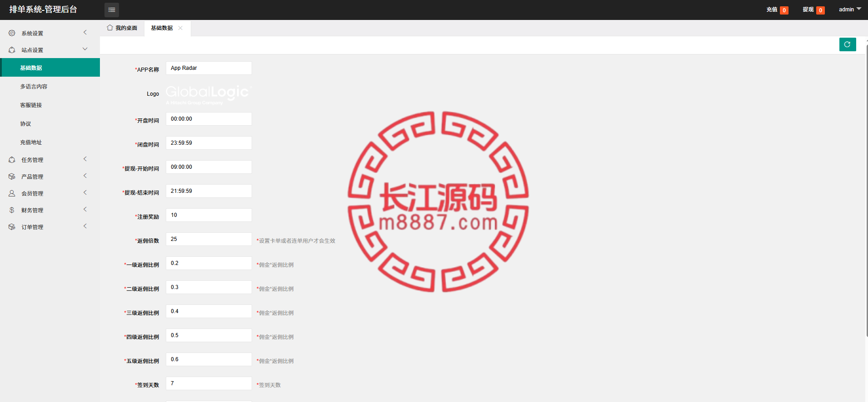Click the 二级返佣比例 input field
This screenshot has width=868, height=402.
tap(209, 287)
